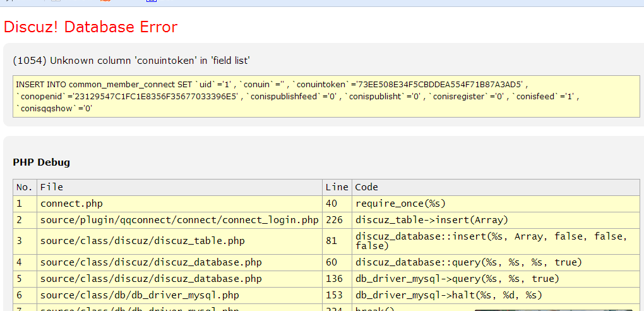Screen dimensions: 644x311
Task: Click the require_once(%s) code cell
Action: [401, 204]
